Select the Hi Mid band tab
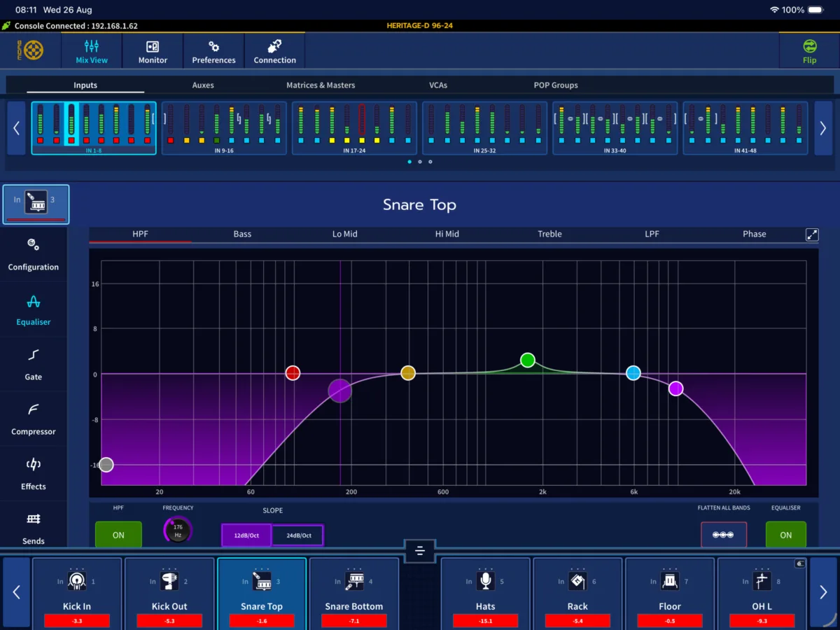Screen dimensions: 840x630 coord(447,234)
